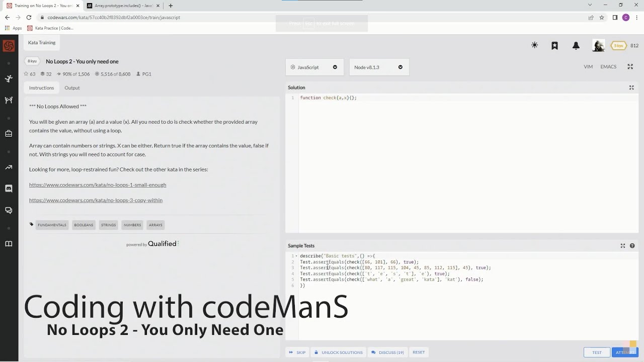Viewport: 644px width, 362px height.
Task: Click the 5 kyu rank badge
Action: point(618,46)
